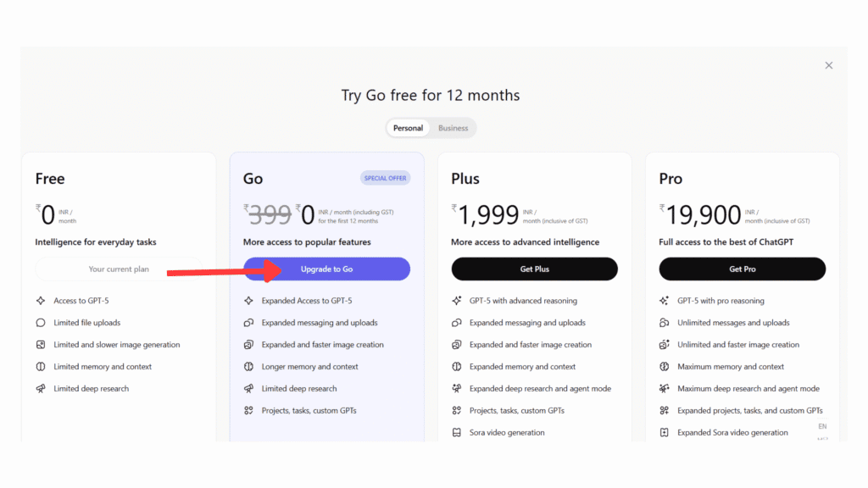
Task: Click the Projects, tasks, custom GPTs icon in Go plan
Action: 248,411
